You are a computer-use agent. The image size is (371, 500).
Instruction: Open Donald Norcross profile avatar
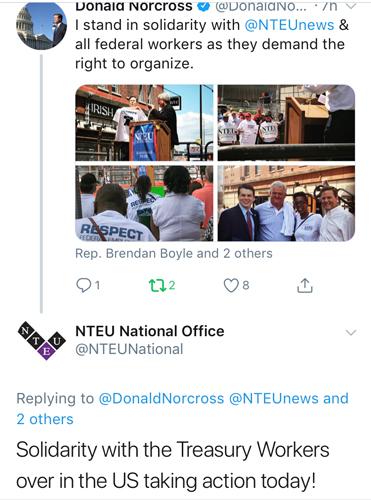click(x=41, y=25)
